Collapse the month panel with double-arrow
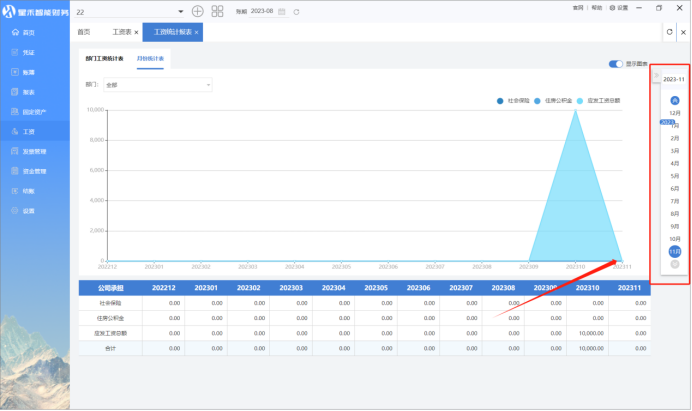Screen dimensions: 692x411 pos(656,76)
